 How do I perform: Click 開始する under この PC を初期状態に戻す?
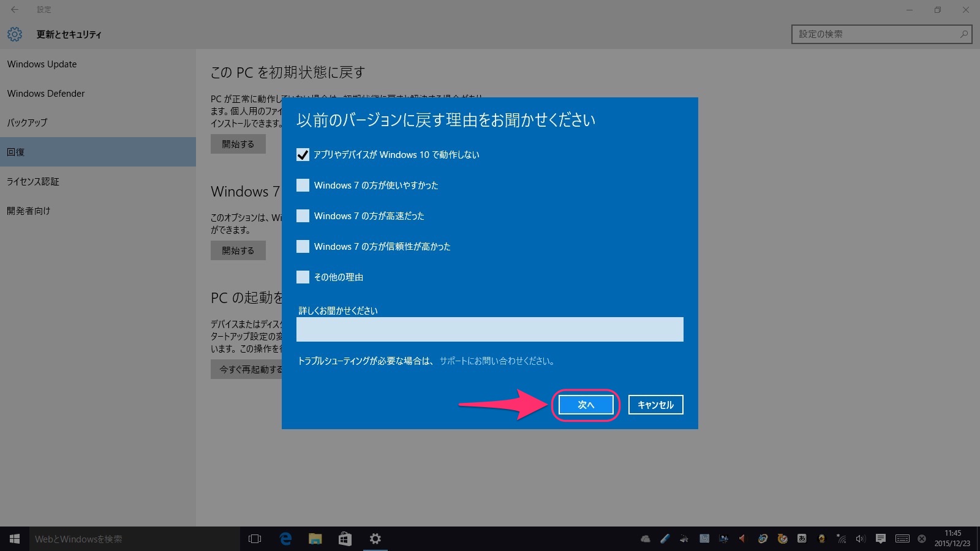pyautogui.click(x=238, y=144)
